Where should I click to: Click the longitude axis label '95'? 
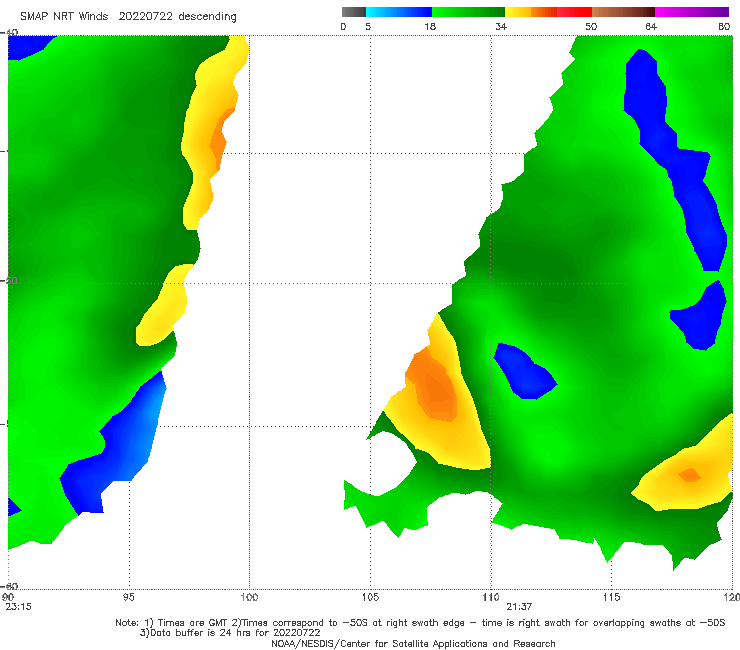(128, 597)
